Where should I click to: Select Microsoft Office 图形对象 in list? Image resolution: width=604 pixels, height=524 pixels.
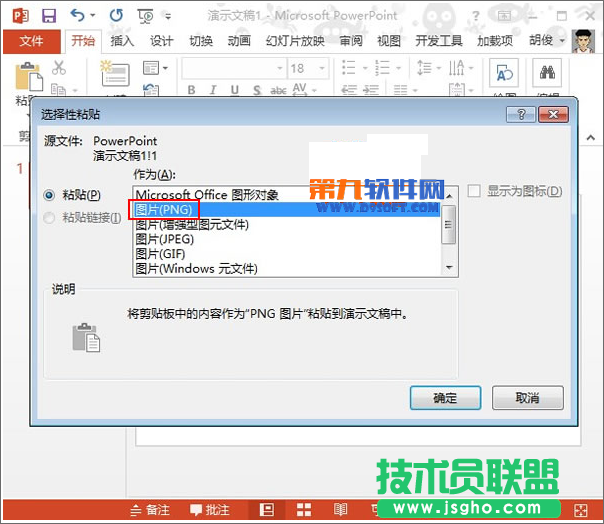pyautogui.click(x=287, y=195)
